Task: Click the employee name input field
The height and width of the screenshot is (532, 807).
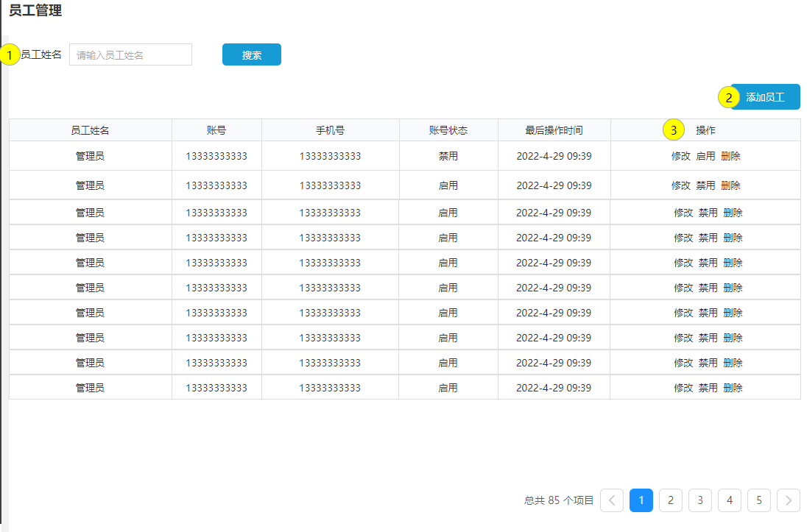Action: (x=130, y=54)
